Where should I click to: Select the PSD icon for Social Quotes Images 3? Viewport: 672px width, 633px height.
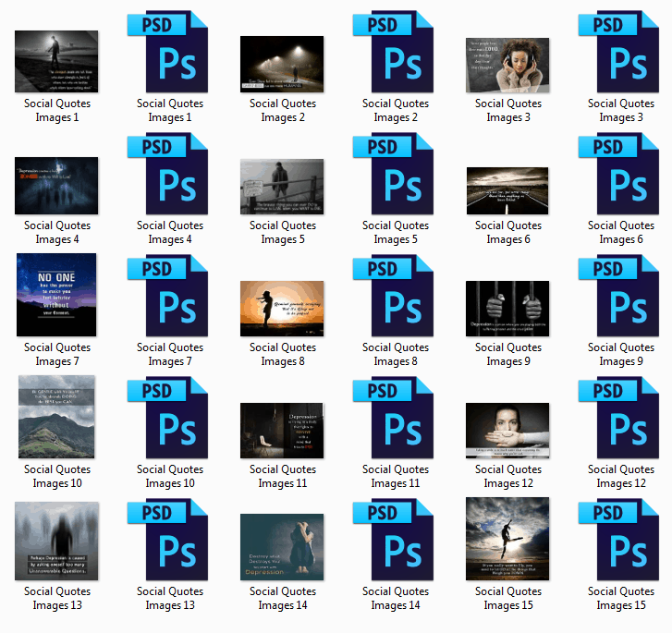pos(621,53)
